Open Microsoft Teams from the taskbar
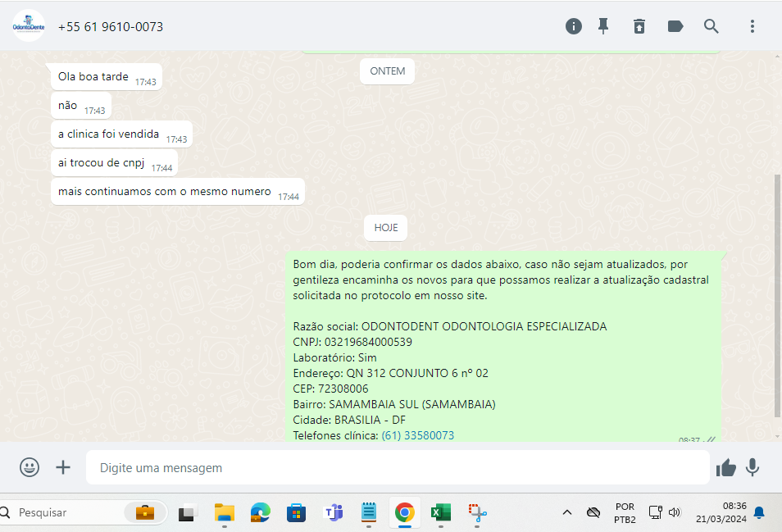The image size is (782, 532). click(333, 512)
